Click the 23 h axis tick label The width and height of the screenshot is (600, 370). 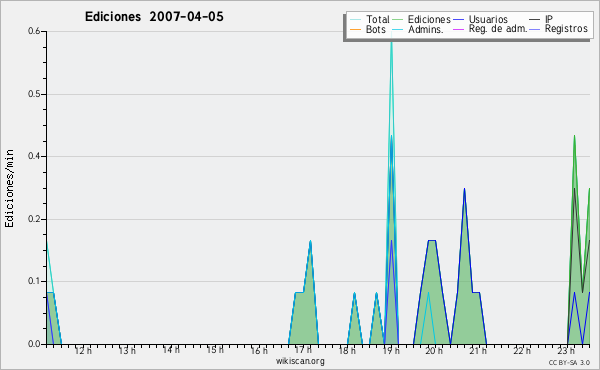tap(566, 350)
